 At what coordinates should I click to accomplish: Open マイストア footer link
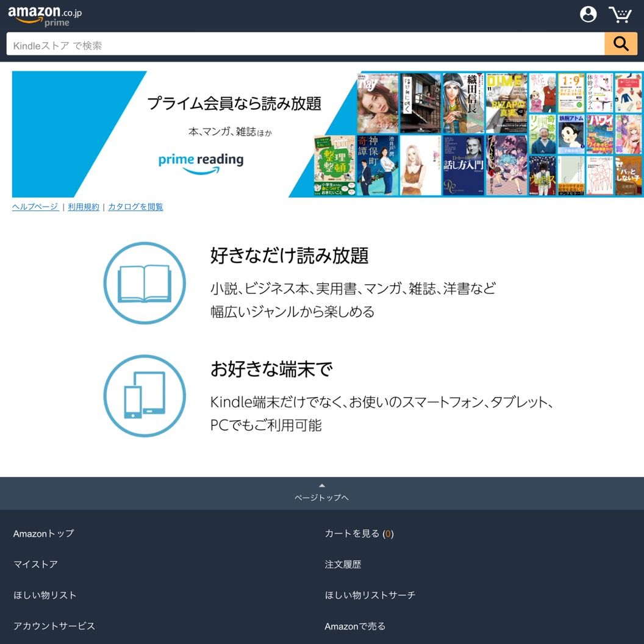[35, 564]
